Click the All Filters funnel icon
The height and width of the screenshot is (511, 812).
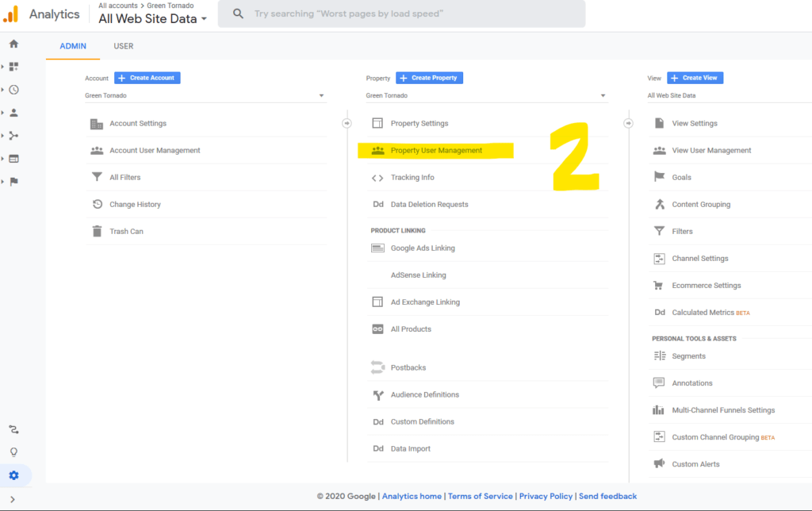click(x=97, y=177)
